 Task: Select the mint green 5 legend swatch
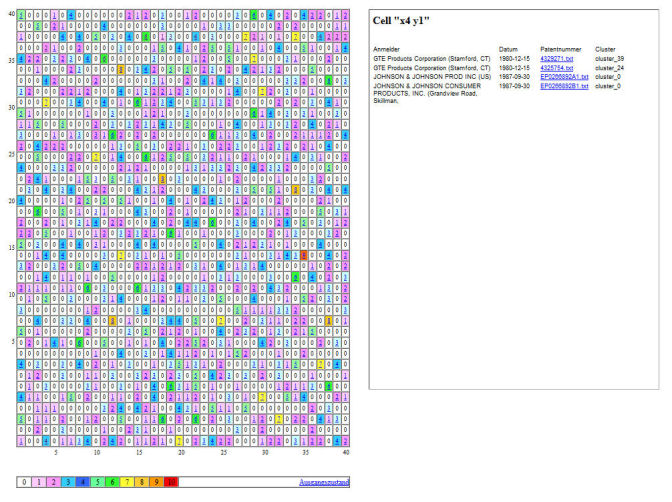click(98, 482)
